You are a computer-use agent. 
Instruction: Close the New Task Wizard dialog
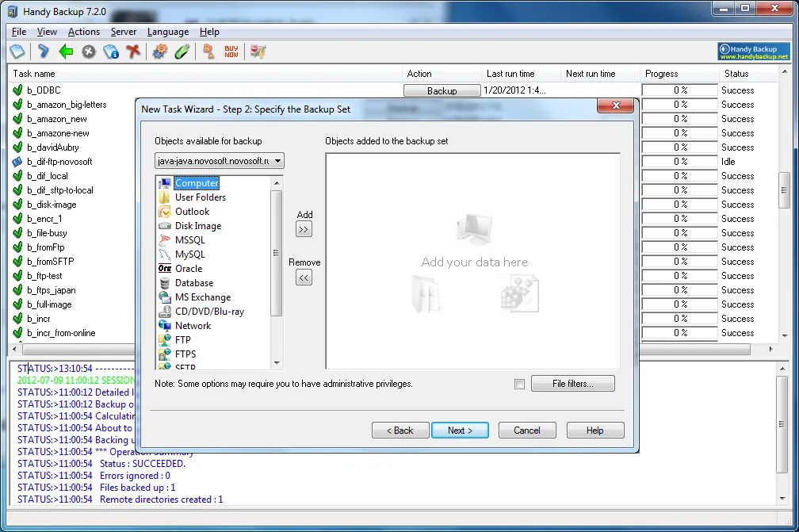click(x=616, y=105)
